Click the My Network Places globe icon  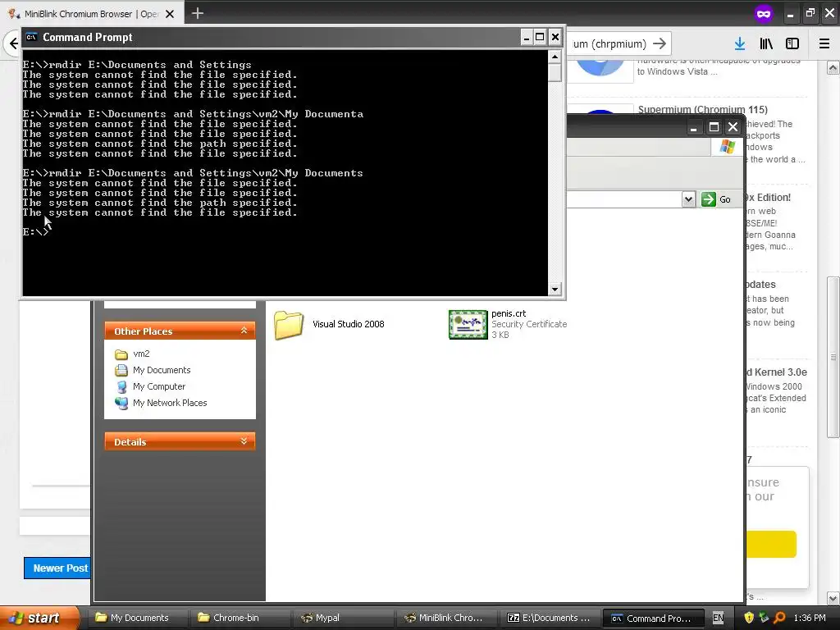[121, 403]
